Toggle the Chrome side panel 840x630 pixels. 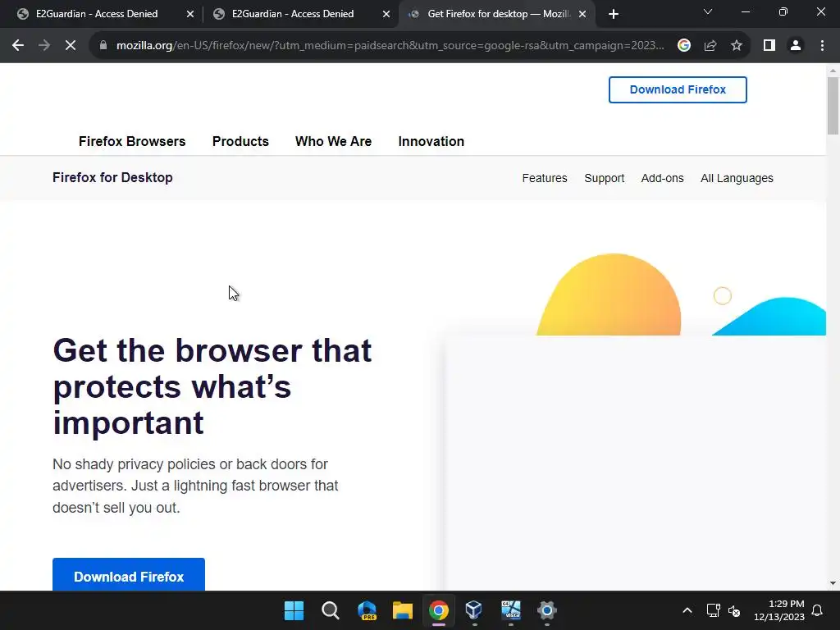click(769, 46)
